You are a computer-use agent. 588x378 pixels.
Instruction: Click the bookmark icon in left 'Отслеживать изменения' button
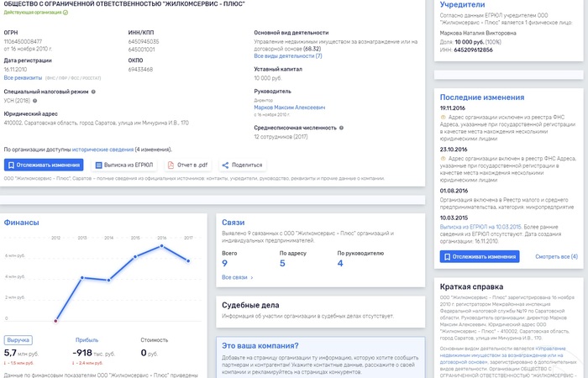pos(14,165)
